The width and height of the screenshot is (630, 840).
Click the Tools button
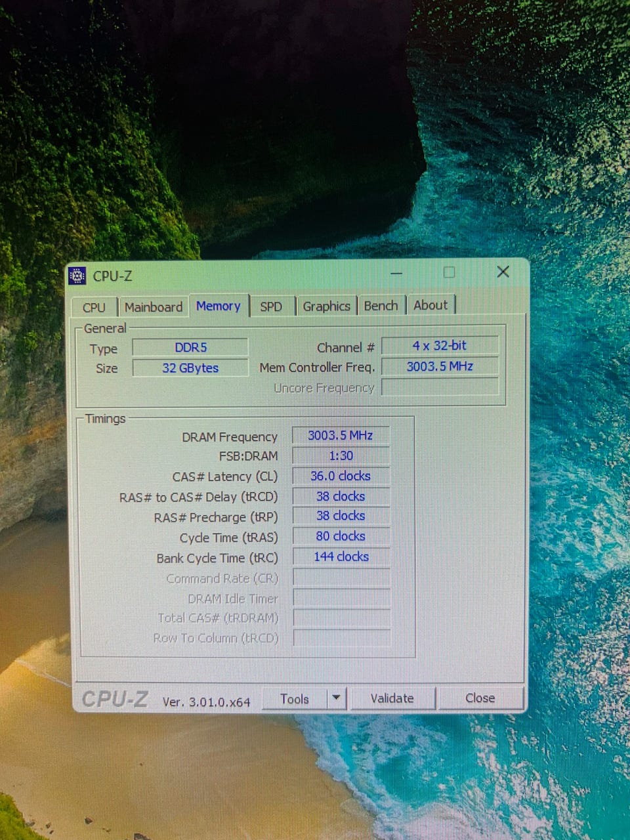pos(295,699)
